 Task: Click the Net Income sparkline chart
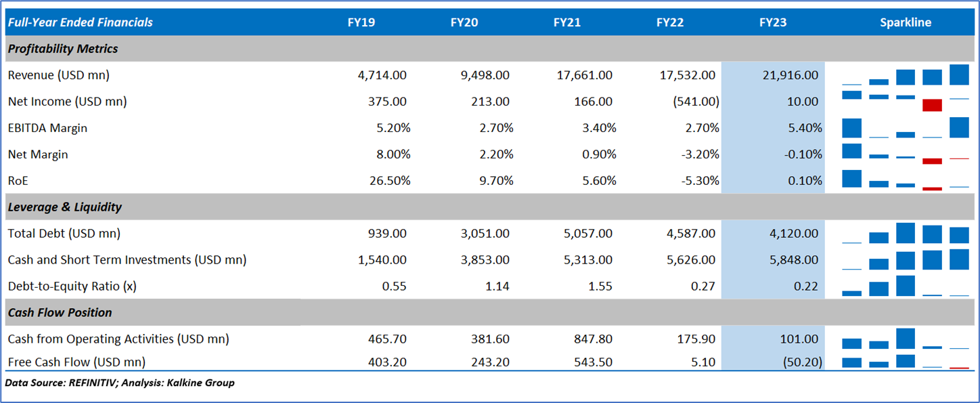(x=905, y=102)
